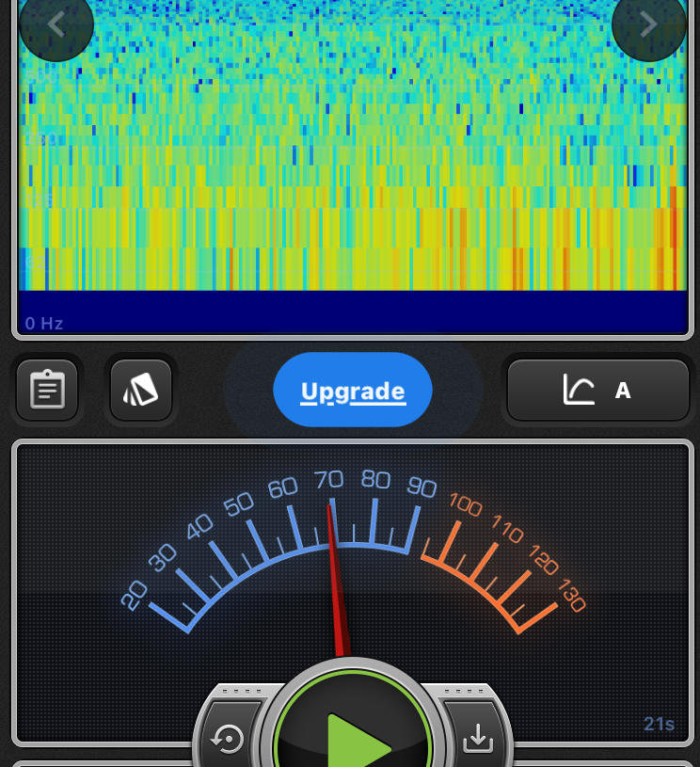This screenshot has width=700, height=767.
Task: Open the clipboard history icon
Action: pos(47,390)
